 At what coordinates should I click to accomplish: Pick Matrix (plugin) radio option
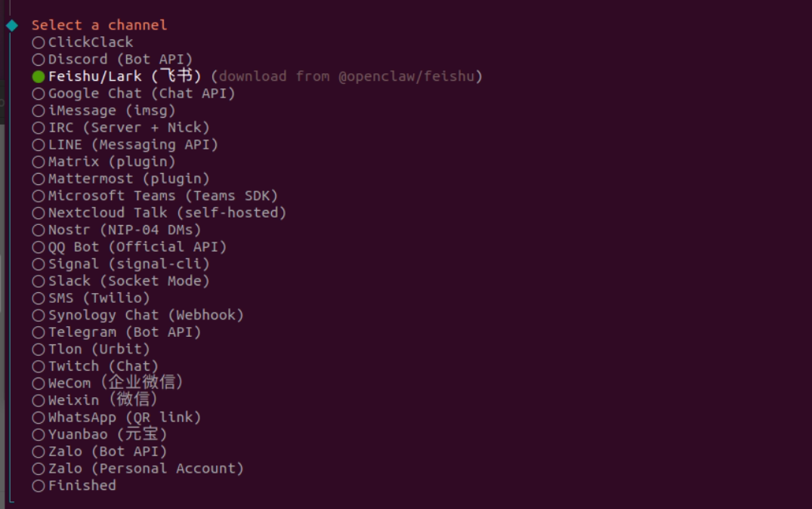pyautogui.click(x=103, y=162)
